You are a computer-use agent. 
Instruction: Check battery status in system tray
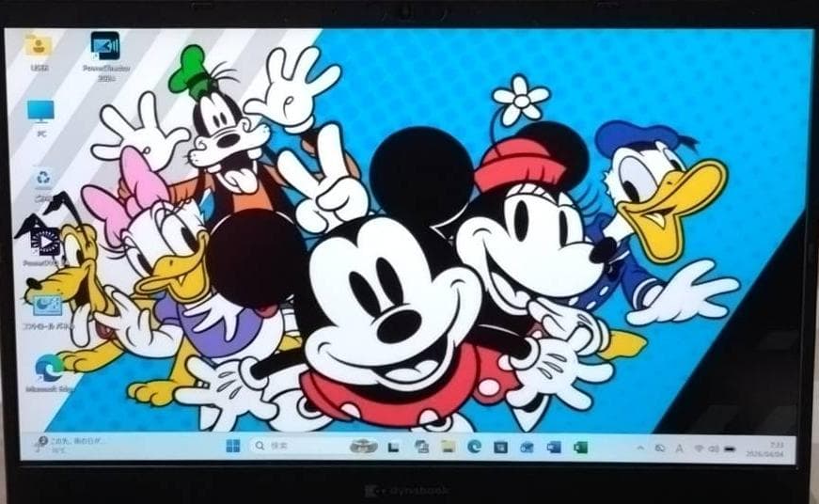click(x=730, y=449)
